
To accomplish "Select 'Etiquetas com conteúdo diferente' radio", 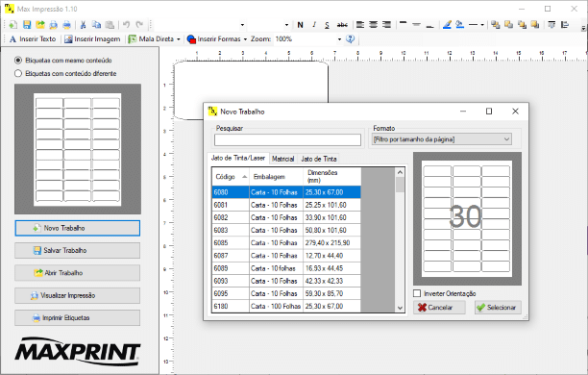I will [17, 74].
